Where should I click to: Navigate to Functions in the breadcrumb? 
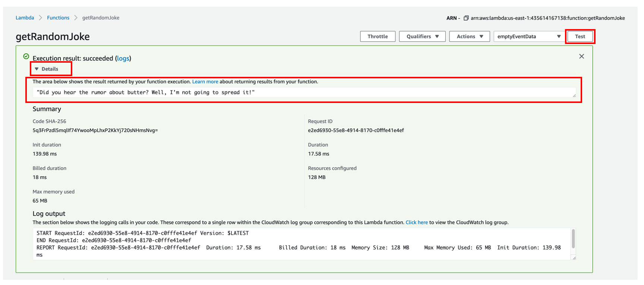58,18
